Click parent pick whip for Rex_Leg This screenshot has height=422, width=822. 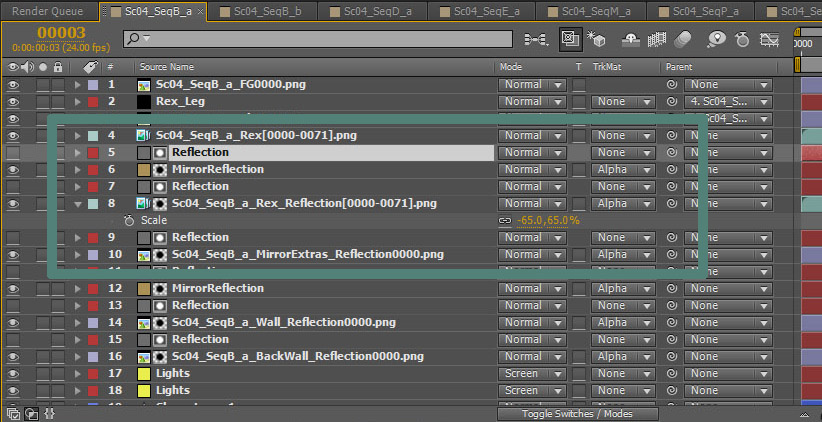click(672, 102)
